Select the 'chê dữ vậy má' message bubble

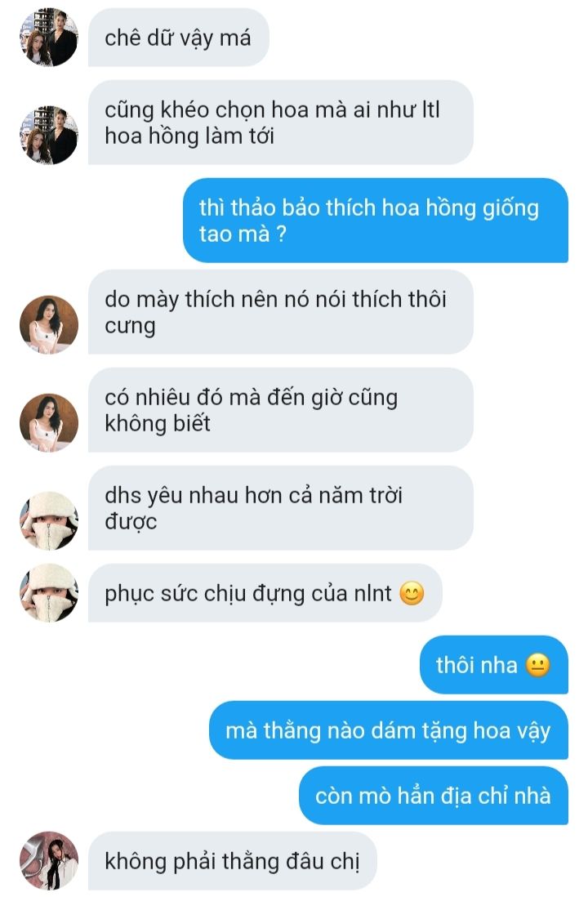pyautogui.click(x=179, y=38)
